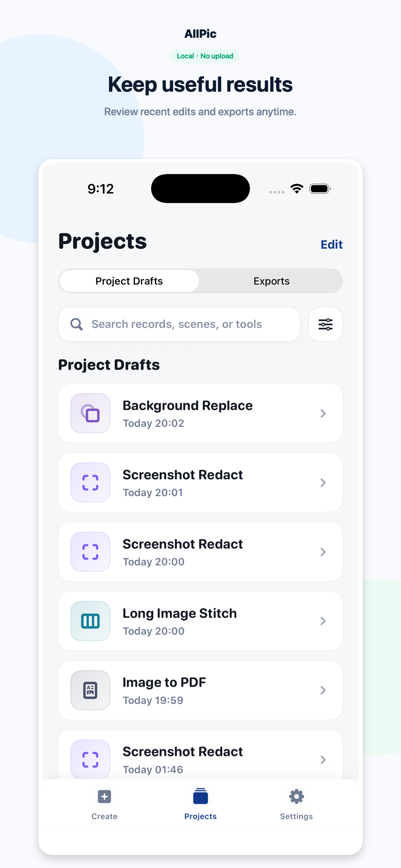Tap the Screenshot Redact icon dated 01:46
This screenshot has height=868, width=401.
(90, 759)
